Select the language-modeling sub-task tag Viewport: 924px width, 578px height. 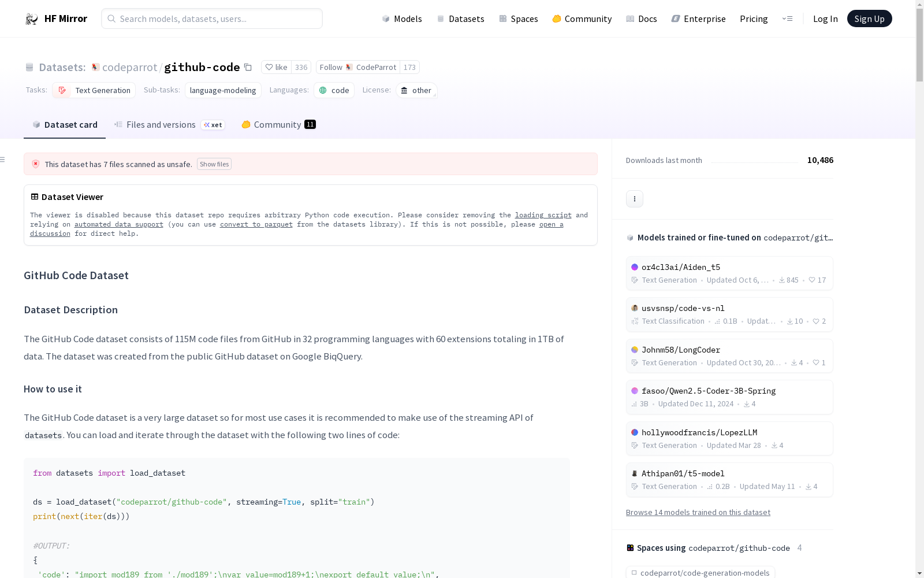(223, 90)
